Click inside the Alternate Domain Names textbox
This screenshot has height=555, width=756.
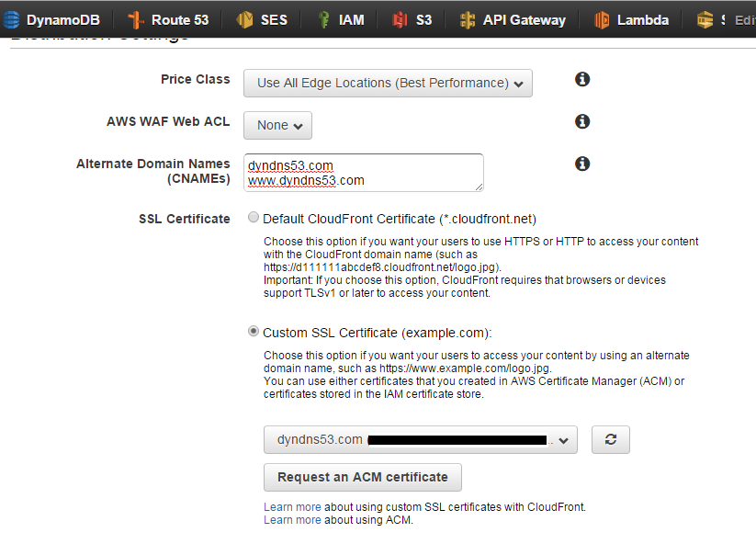coord(363,172)
